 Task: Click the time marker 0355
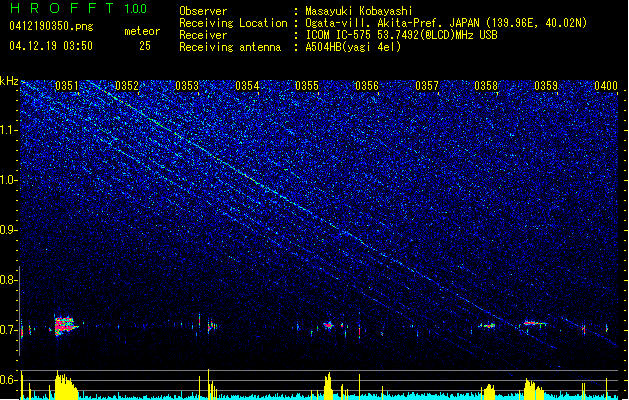coord(307,86)
